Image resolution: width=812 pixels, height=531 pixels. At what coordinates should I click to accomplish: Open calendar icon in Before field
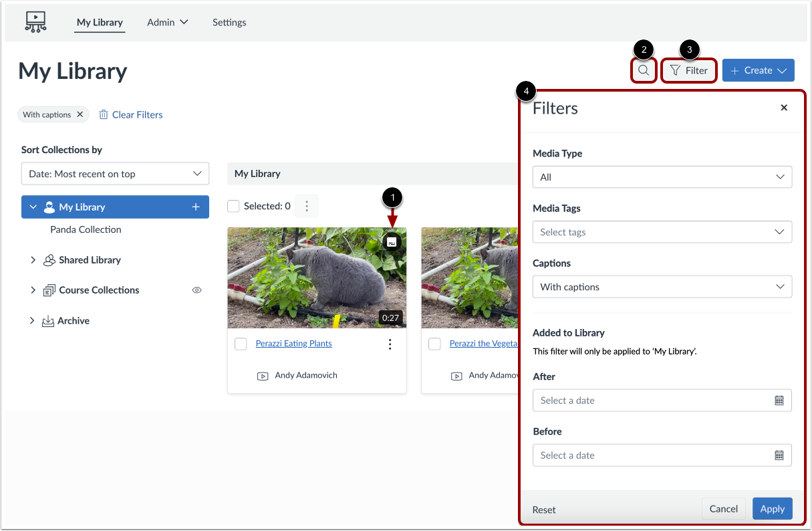click(x=779, y=455)
